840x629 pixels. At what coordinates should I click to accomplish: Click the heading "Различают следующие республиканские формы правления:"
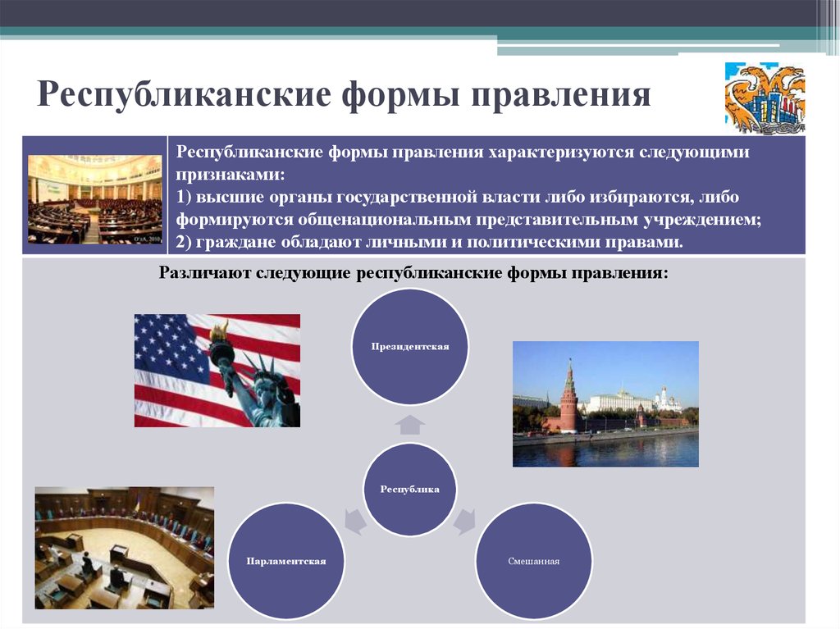(413, 273)
